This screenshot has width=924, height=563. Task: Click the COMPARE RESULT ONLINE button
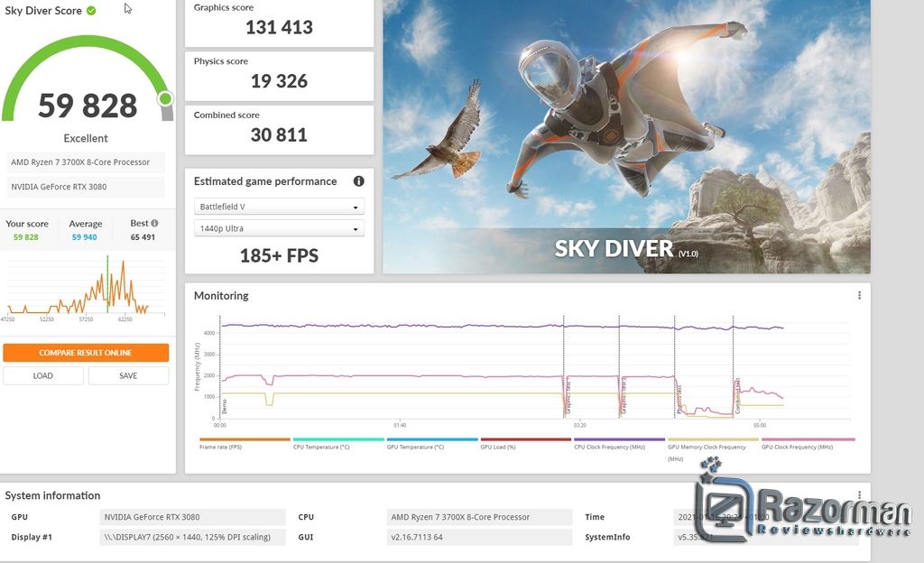[86, 353]
